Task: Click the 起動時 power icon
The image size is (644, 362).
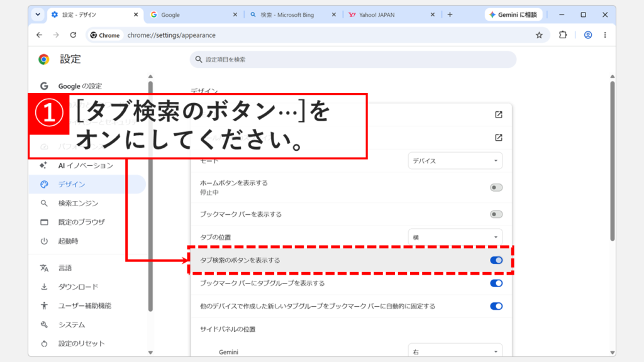Action: 44,241
